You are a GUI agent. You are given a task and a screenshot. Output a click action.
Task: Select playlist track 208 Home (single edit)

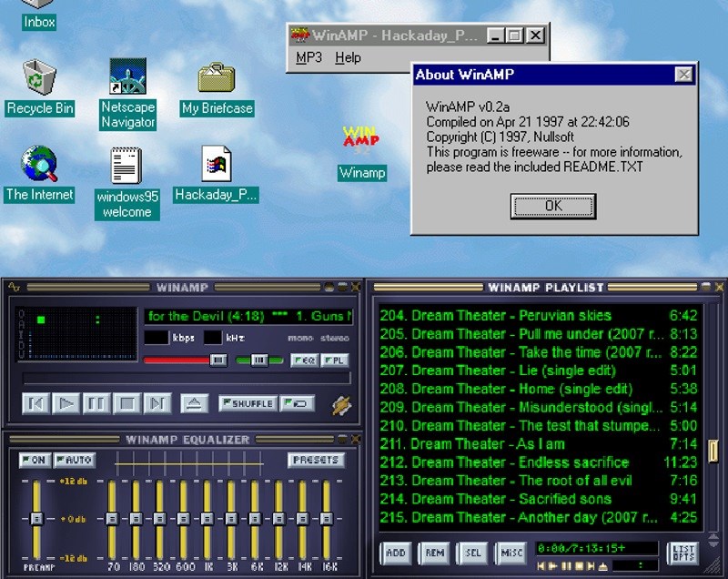coord(539,389)
